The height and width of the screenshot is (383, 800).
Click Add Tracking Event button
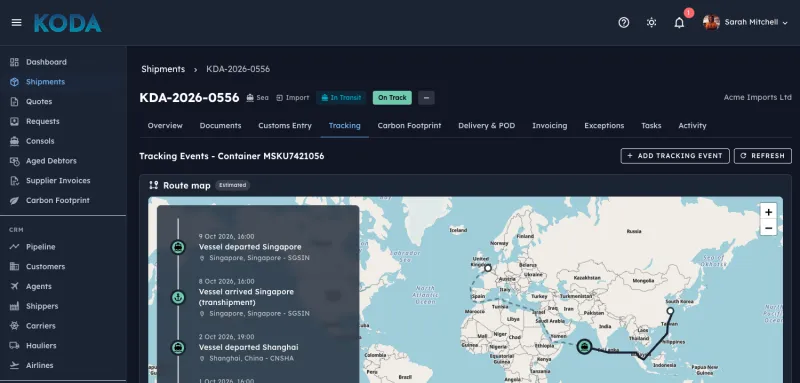(675, 156)
